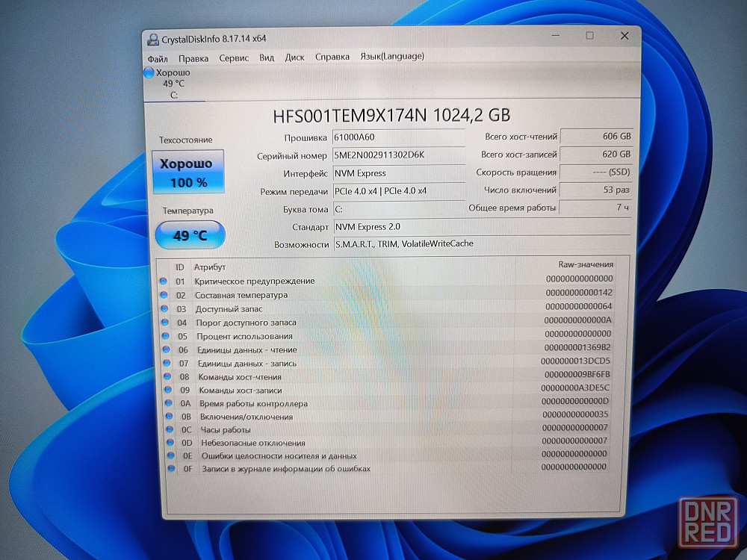This screenshot has height=560, width=747.
Task: Close the CrystalDiskInfo window
Action: [x=624, y=36]
